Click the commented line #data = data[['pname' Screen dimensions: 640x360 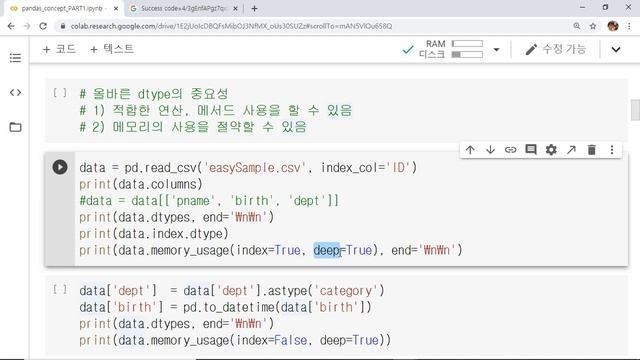[x=209, y=201]
